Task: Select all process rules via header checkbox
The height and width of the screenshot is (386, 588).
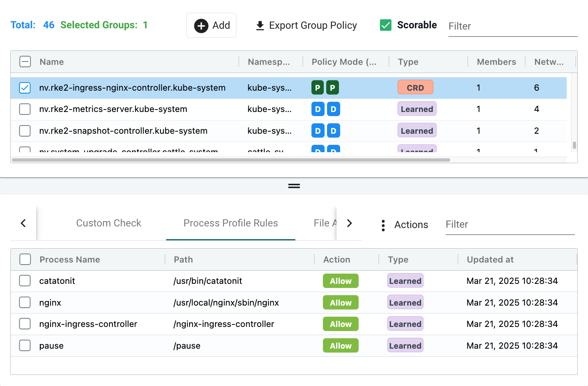Action: tap(25, 259)
